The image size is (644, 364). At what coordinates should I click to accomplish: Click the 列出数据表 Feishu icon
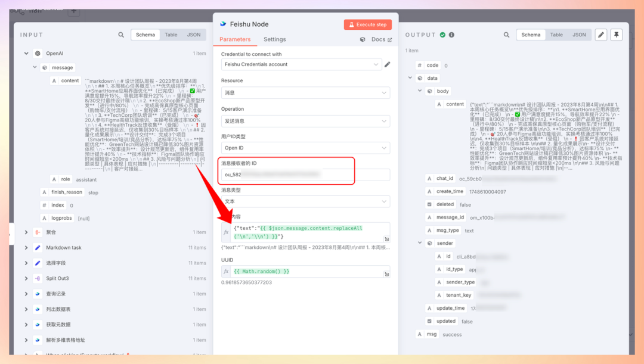pyautogui.click(x=38, y=309)
